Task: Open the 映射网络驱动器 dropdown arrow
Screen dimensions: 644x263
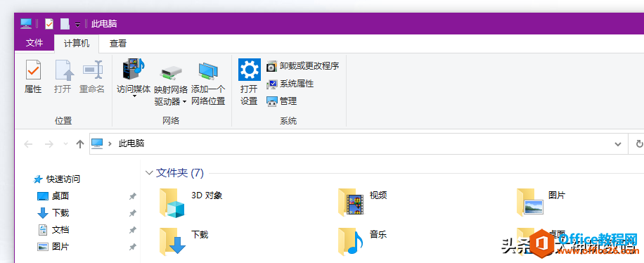Action: (x=184, y=101)
